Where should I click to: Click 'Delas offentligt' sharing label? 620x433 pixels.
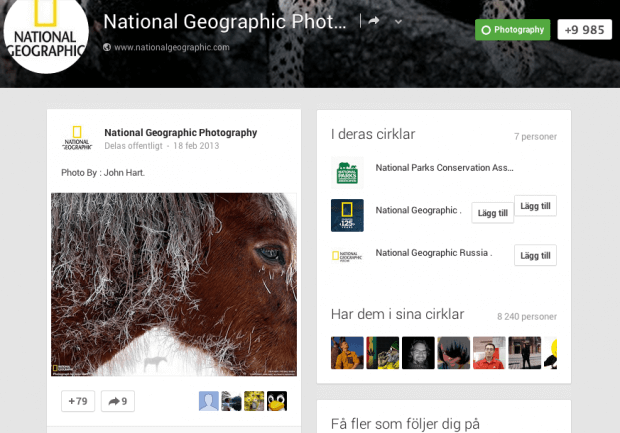(x=133, y=146)
